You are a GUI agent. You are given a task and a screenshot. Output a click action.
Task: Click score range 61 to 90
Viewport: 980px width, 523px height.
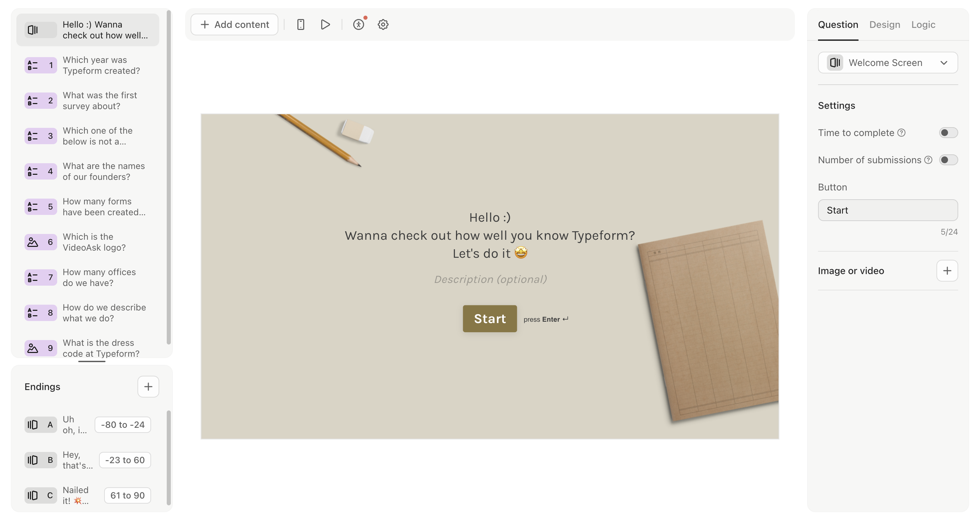(128, 496)
